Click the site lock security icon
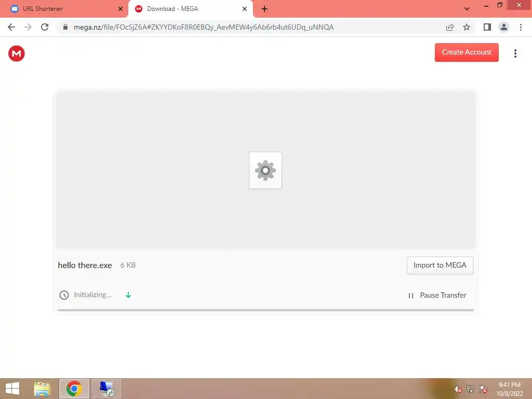This screenshot has height=399, width=532. pos(65,27)
